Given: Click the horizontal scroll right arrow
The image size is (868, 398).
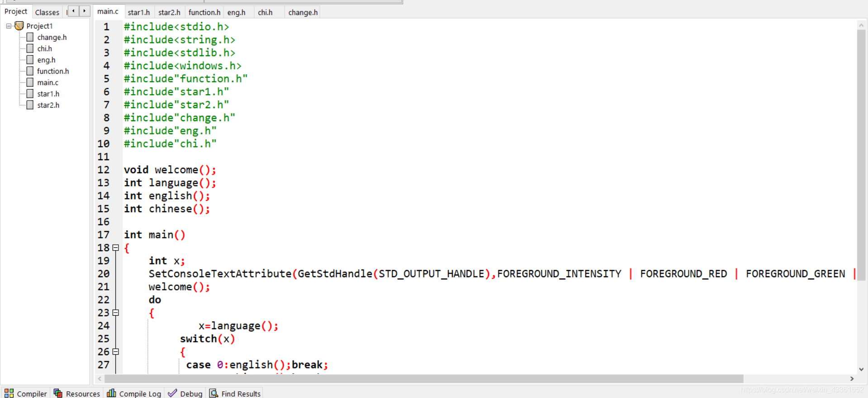Looking at the screenshot, I should (x=852, y=379).
